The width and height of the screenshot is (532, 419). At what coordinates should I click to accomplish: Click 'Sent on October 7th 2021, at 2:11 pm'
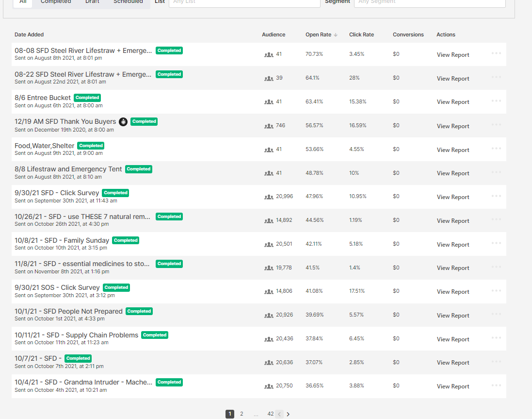click(x=59, y=367)
